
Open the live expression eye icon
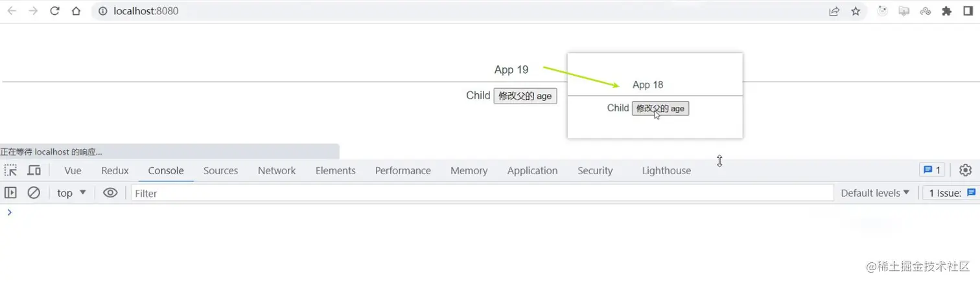pos(110,193)
